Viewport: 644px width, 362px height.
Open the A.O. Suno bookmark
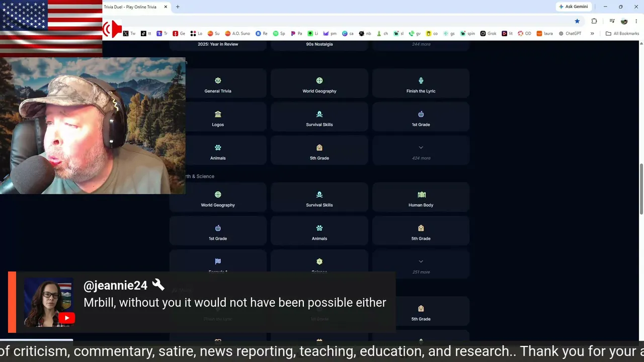point(237,34)
